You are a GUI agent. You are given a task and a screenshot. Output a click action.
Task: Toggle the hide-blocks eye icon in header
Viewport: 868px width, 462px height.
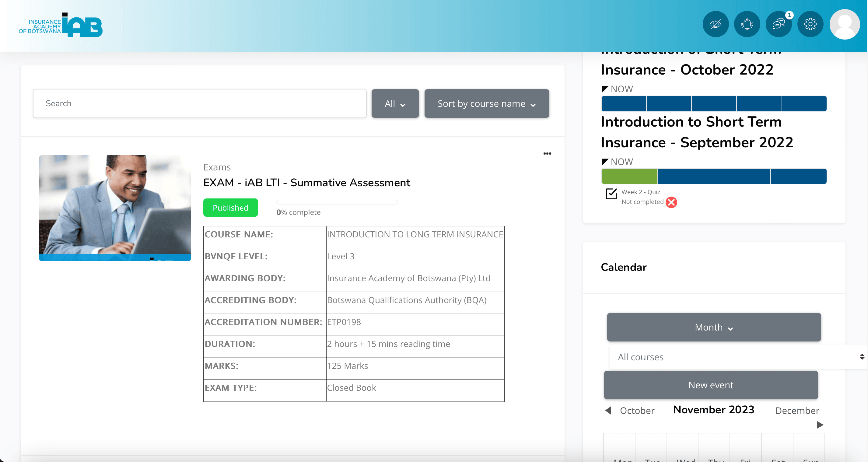tap(715, 24)
